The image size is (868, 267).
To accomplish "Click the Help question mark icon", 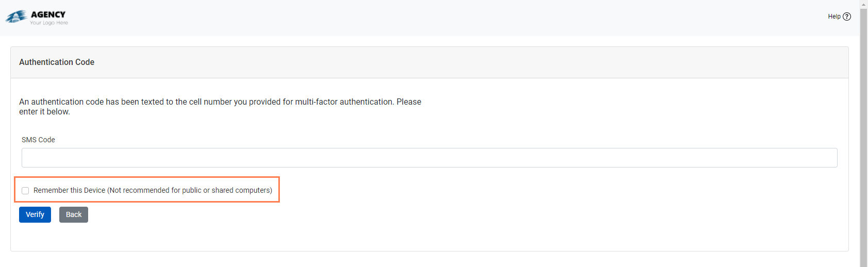I will 847,16.
